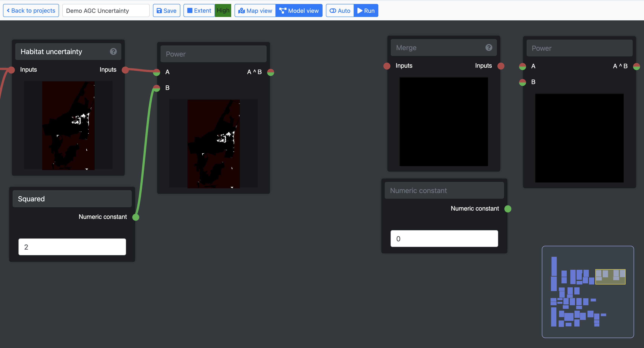The width and height of the screenshot is (644, 348).
Task: Go back to projects
Action: pyautogui.click(x=31, y=11)
